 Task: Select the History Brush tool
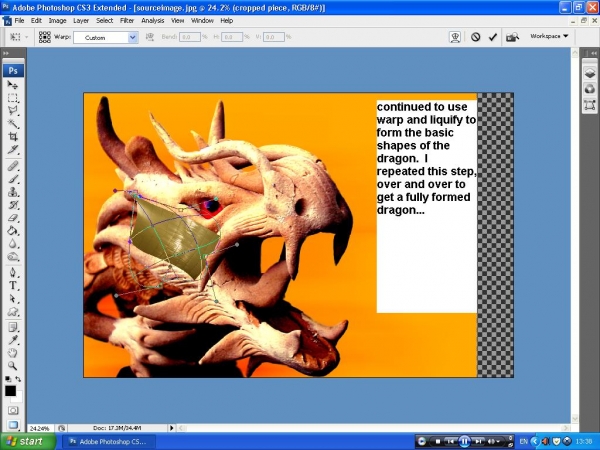click(x=13, y=205)
